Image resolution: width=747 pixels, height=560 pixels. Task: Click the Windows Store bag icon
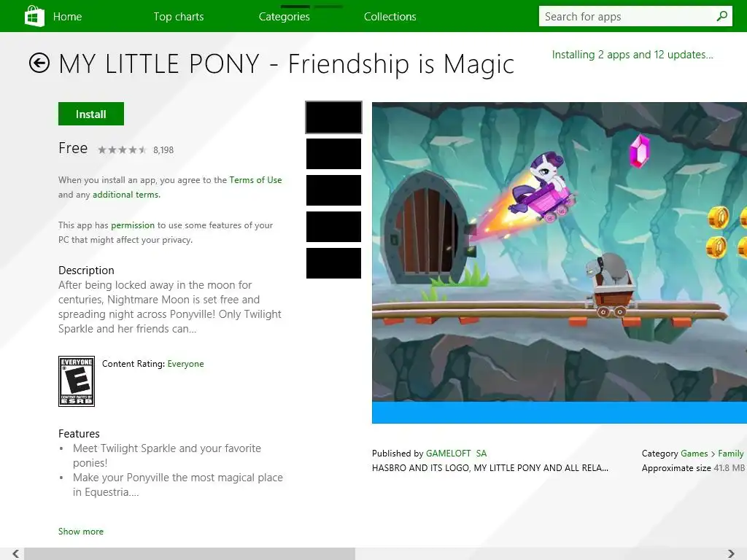(x=34, y=16)
